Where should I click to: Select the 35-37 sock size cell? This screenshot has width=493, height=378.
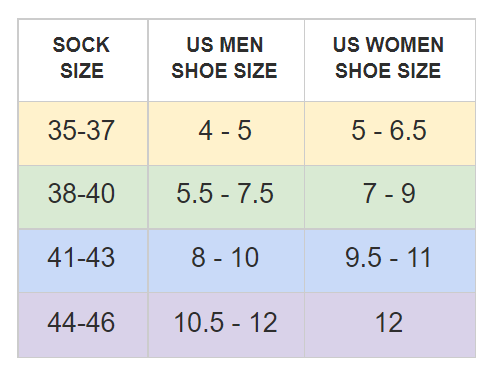(x=83, y=134)
